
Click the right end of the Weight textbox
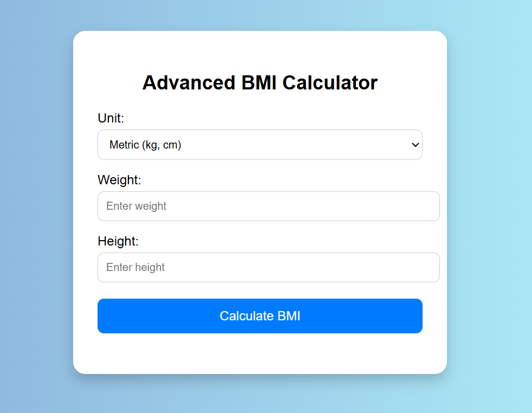tap(431, 206)
